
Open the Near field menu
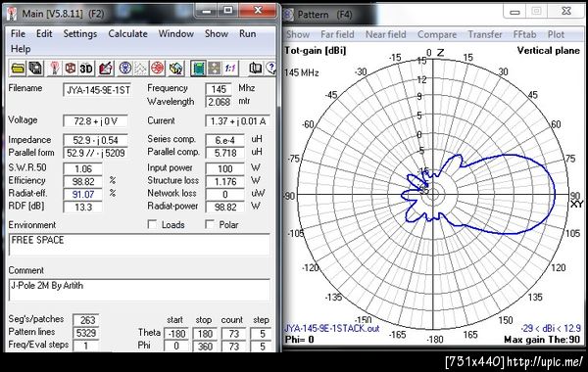pyautogui.click(x=385, y=34)
